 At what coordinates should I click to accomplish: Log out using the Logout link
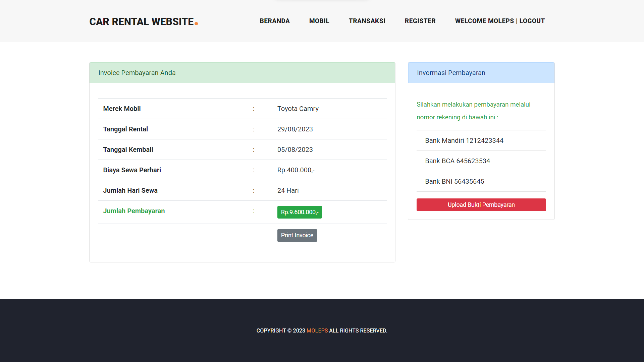pyautogui.click(x=532, y=21)
